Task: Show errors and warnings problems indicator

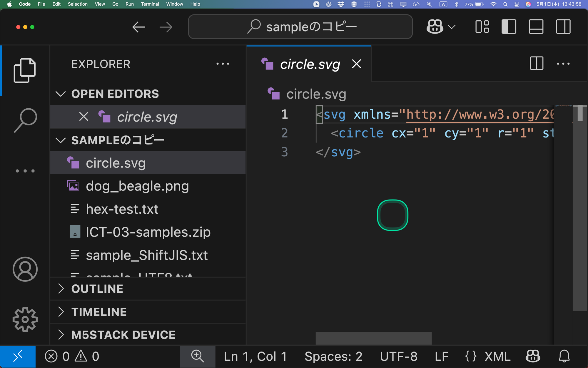Action: coord(72,357)
